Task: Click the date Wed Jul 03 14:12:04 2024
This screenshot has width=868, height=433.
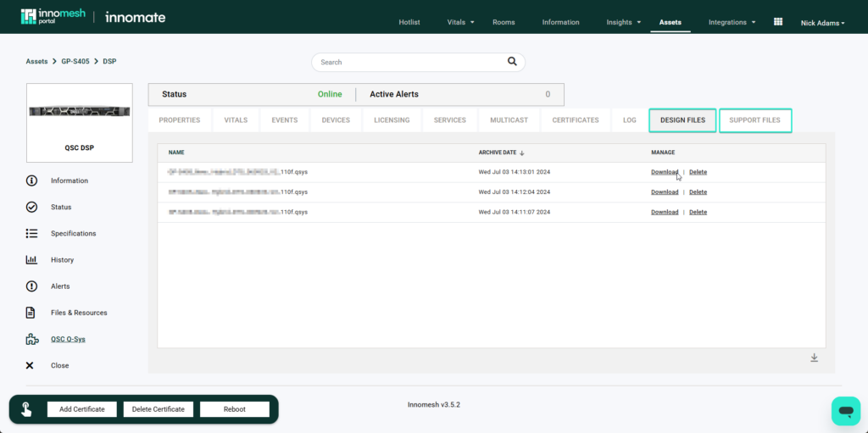Action: (515, 192)
